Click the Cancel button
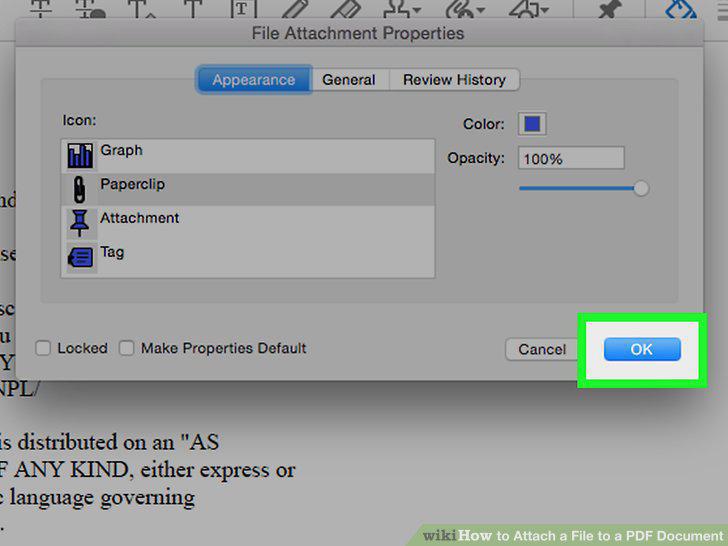Screen dimensions: 728x546 pos(542,349)
